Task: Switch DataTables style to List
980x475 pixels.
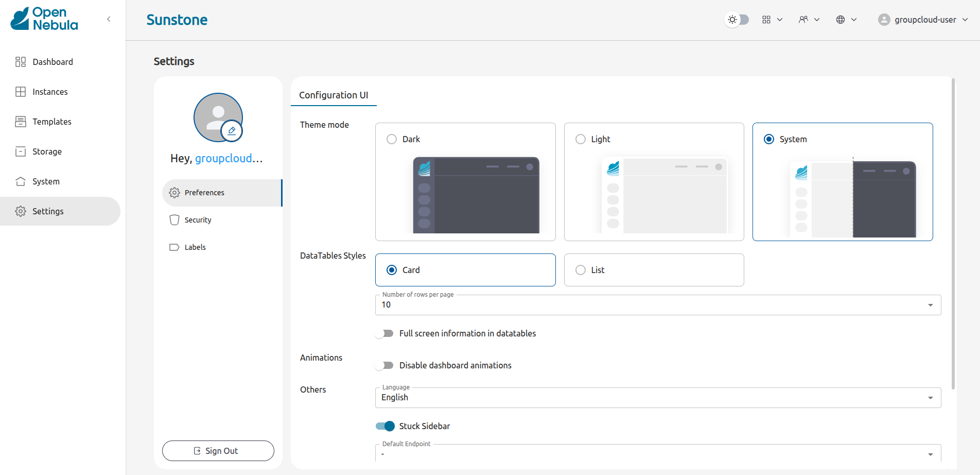Action: [x=581, y=269]
